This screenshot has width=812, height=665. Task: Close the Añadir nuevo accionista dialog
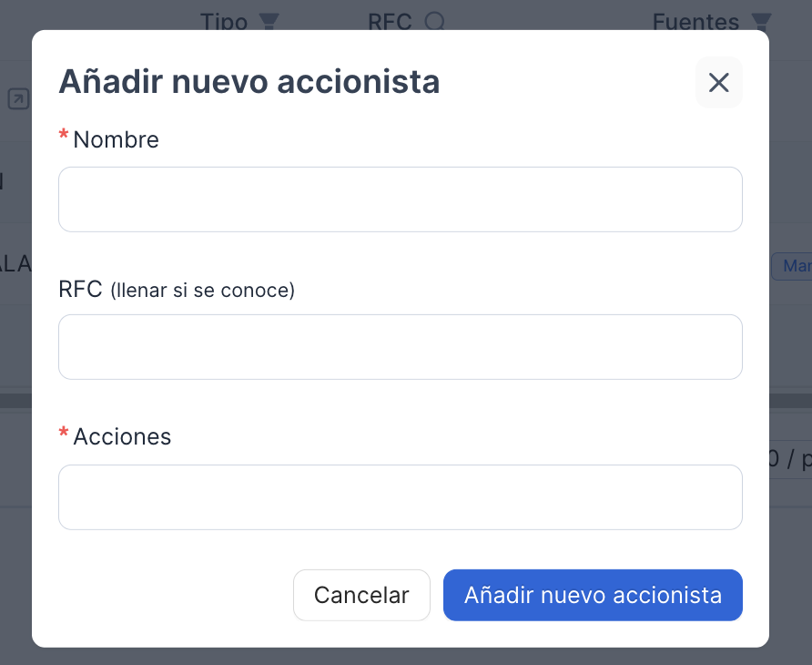718,82
